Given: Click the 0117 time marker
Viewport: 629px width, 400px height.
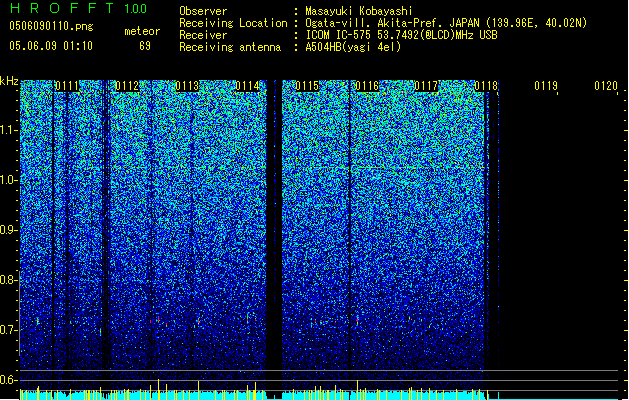Looking at the screenshot, I should click(x=426, y=86).
